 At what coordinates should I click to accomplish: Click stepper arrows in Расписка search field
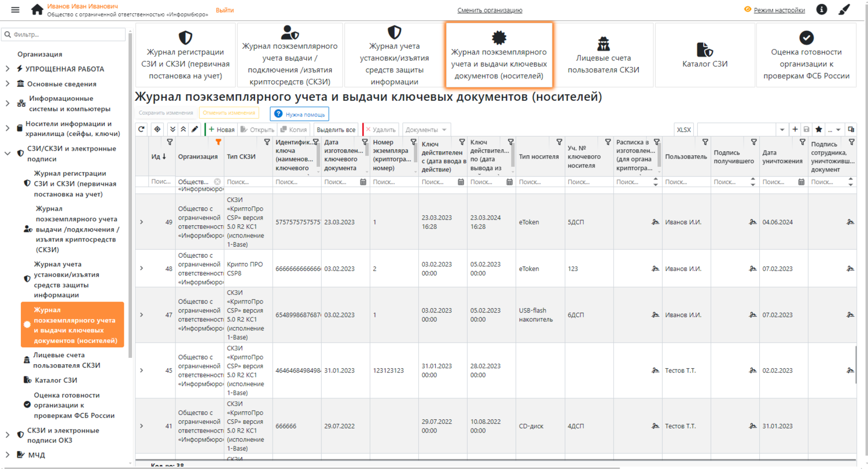[656, 182]
